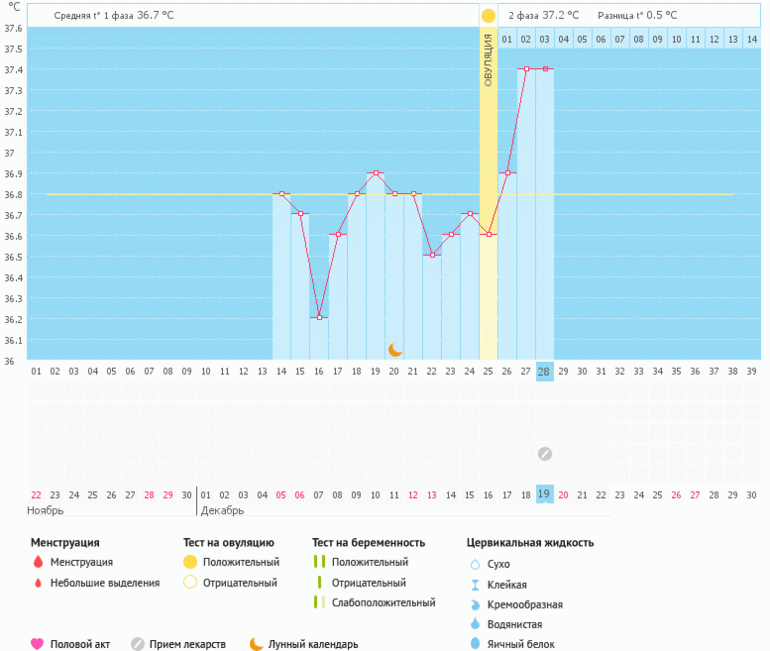Select the red Менструация drop icon in legend
Viewport: 770px width, 651px height.
pyautogui.click(x=38, y=563)
